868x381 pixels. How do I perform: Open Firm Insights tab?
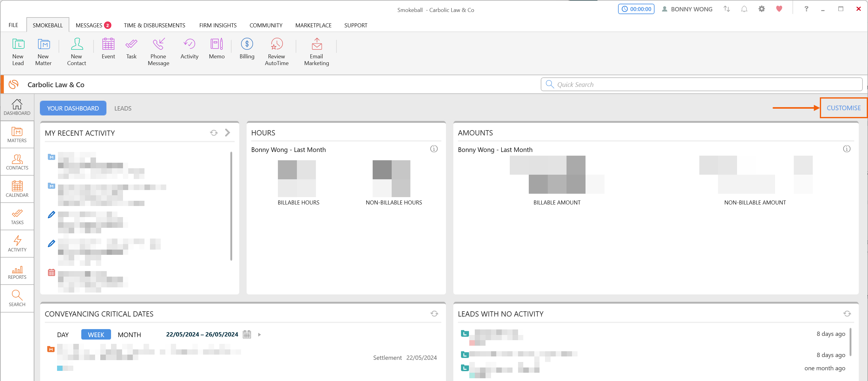click(x=218, y=25)
